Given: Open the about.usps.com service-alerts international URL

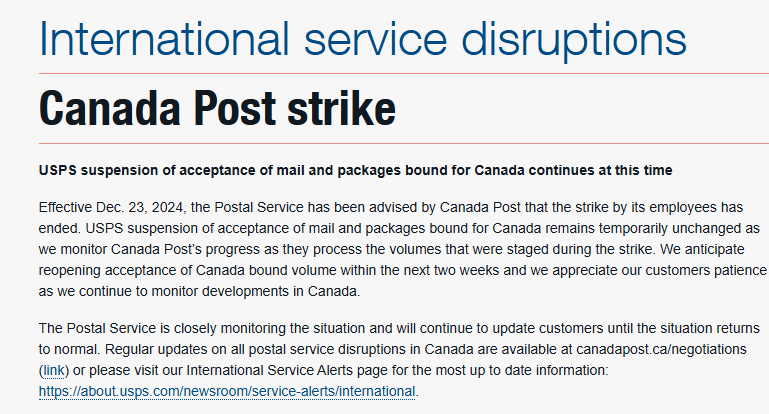Looking at the screenshot, I should click(x=227, y=391).
